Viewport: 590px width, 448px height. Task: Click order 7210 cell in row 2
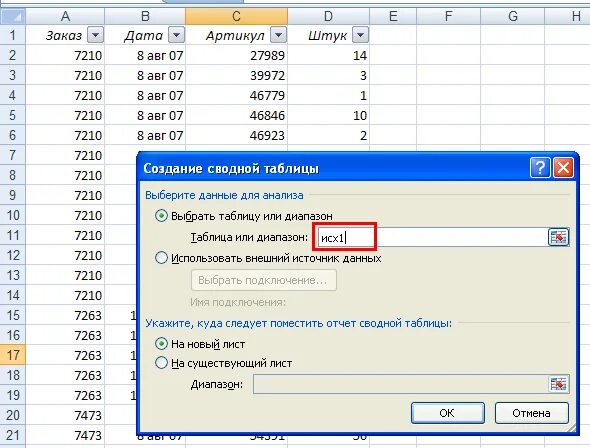click(x=65, y=55)
